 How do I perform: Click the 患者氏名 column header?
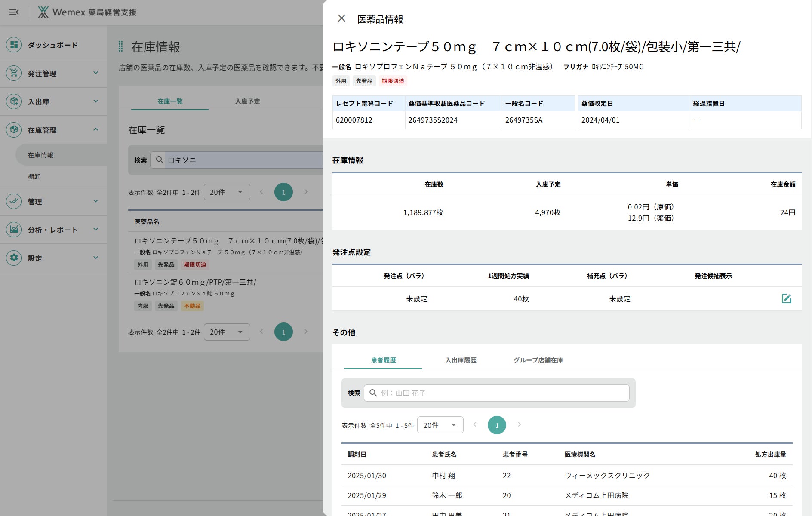tap(444, 455)
